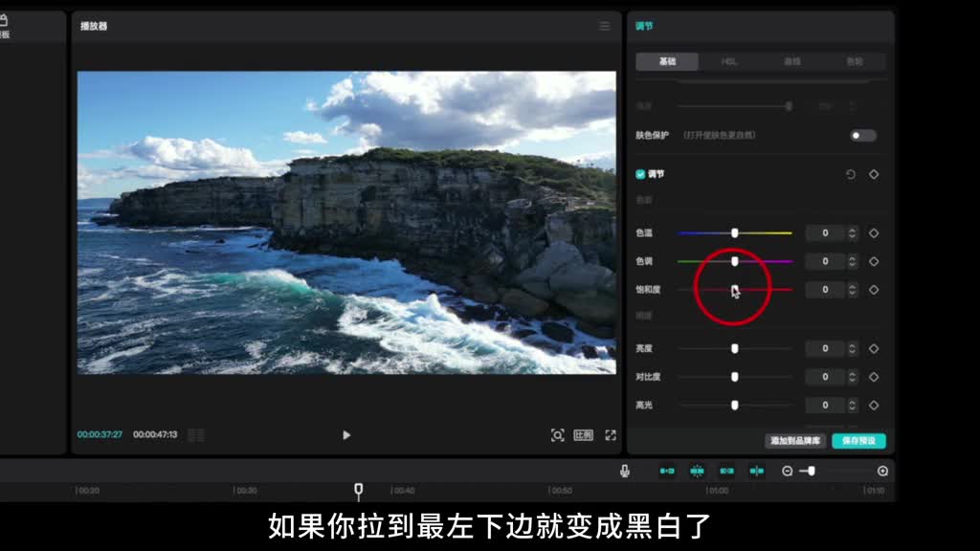Viewport: 980px width, 551px height.
Task: Open the player panel hamburger menu
Action: [604, 26]
